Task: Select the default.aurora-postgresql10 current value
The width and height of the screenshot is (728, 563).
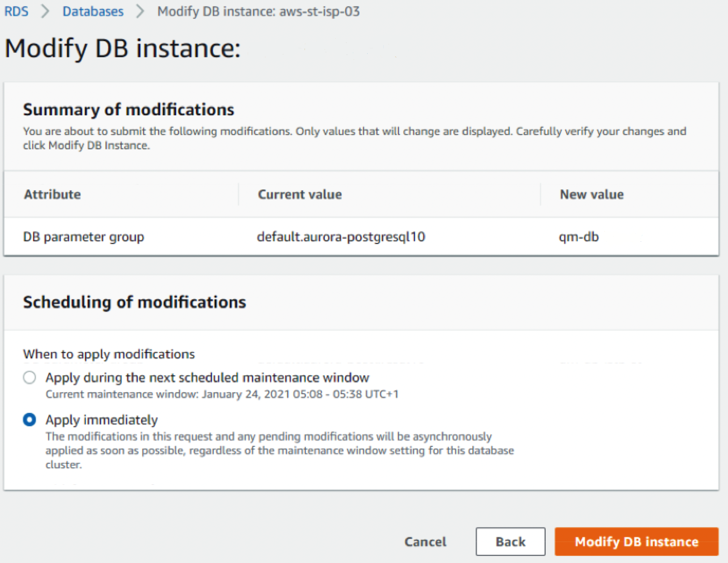Action: click(341, 237)
